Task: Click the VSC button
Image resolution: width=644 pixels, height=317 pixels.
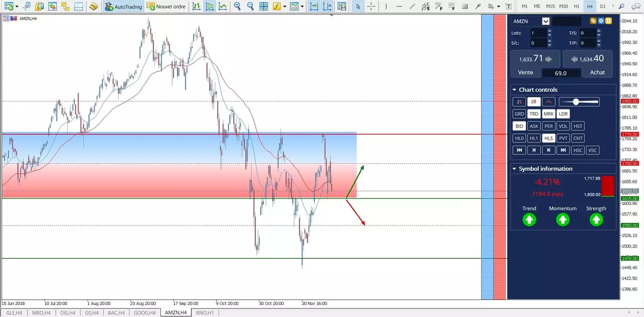Action: coord(593,150)
